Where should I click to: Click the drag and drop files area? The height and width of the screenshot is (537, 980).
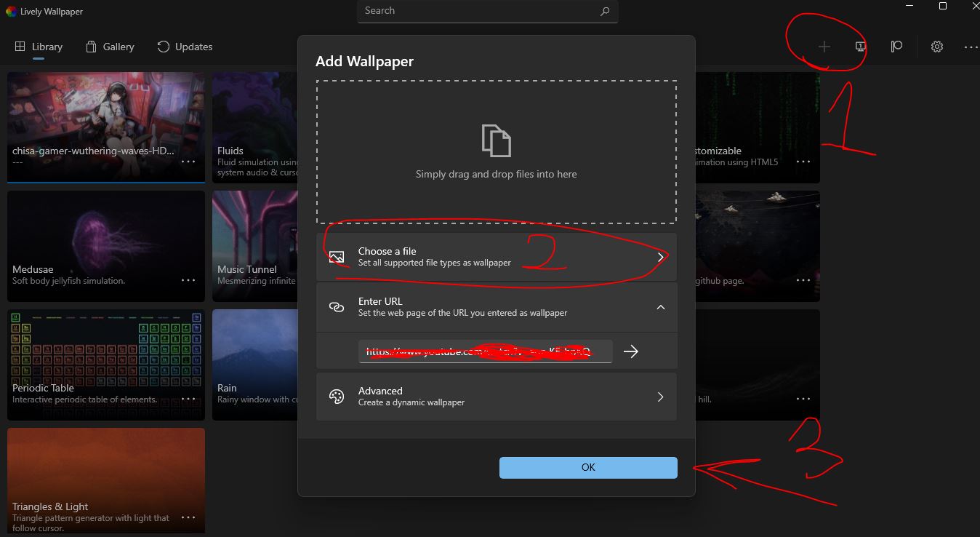point(497,152)
